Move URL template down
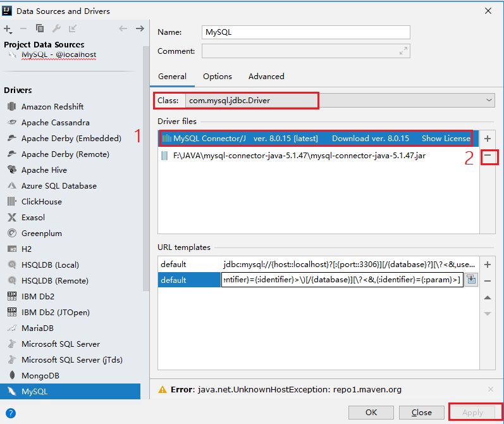The height and width of the screenshot is (424, 504). point(488,314)
